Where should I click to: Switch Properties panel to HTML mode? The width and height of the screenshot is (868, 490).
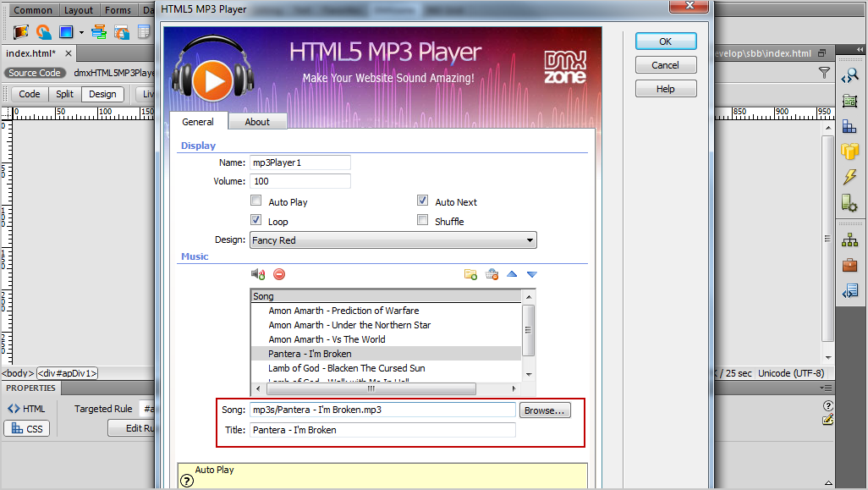(x=26, y=409)
